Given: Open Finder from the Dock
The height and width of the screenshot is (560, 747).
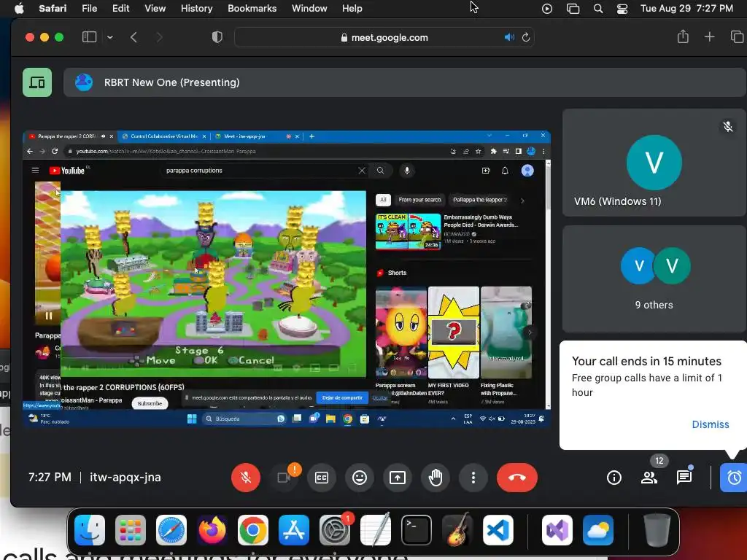Looking at the screenshot, I should (90, 530).
